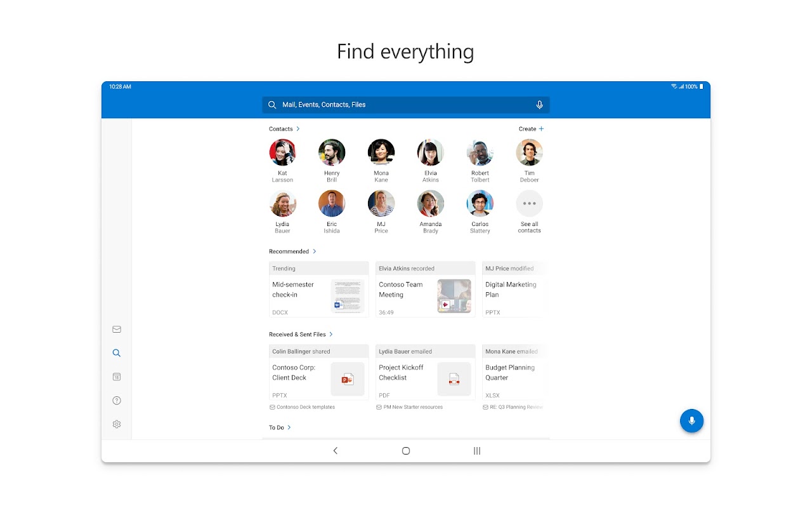
Task: Open the Help question mark icon
Action: pyautogui.click(x=117, y=401)
